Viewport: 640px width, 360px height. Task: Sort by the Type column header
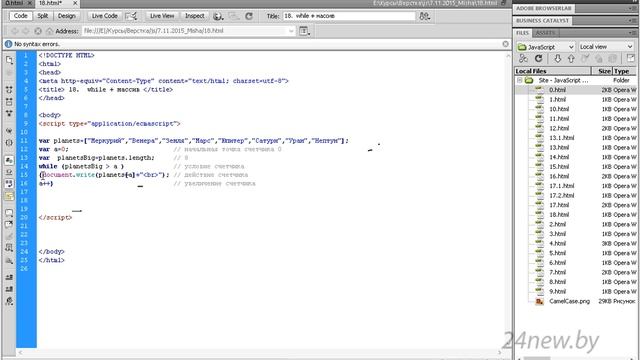pyautogui.click(x=624, y=71)
